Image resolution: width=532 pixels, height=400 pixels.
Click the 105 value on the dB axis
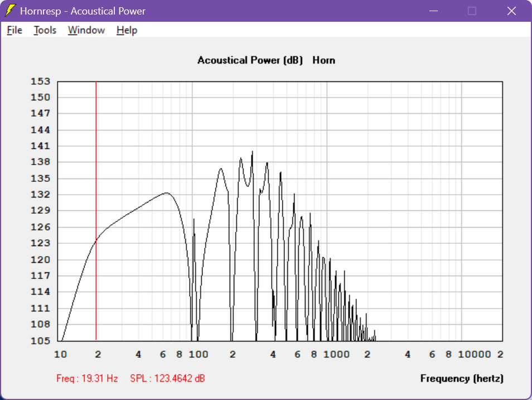[x=40, y=340]
